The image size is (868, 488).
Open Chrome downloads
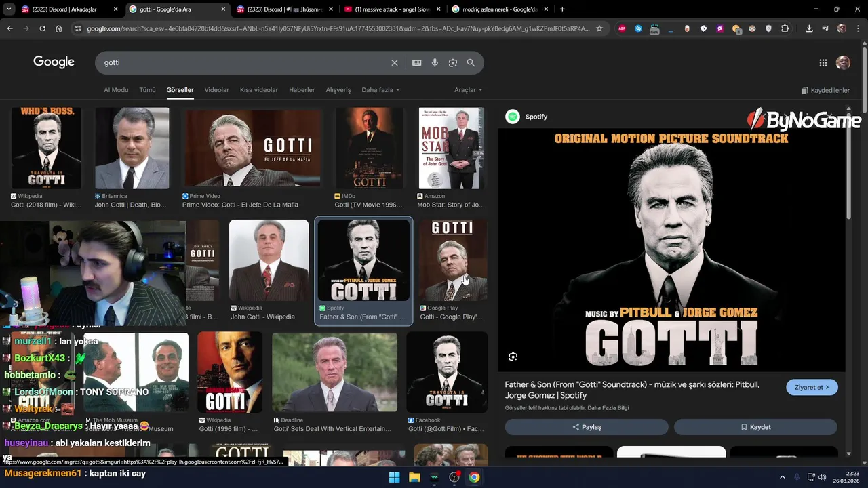tap(809, 28)
